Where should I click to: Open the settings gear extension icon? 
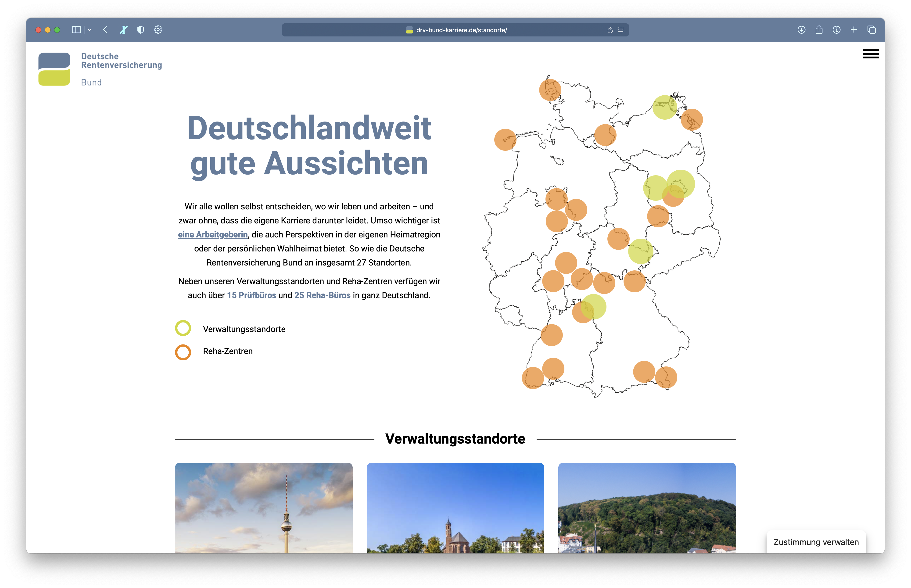point(158,30)
